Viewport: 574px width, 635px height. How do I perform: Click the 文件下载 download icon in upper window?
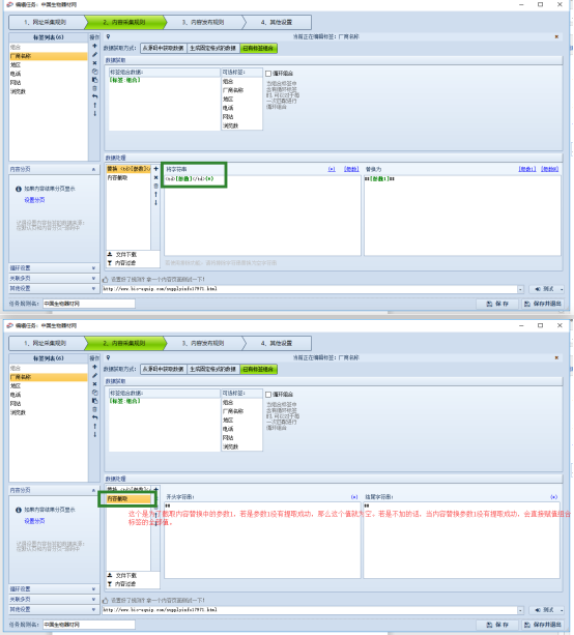click(x=109, y=254)
